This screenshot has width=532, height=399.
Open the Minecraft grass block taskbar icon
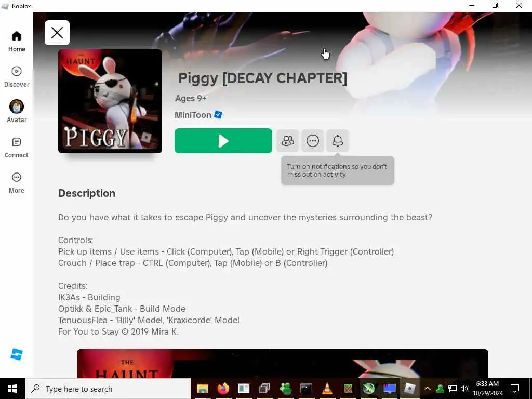tap(348, 389)
